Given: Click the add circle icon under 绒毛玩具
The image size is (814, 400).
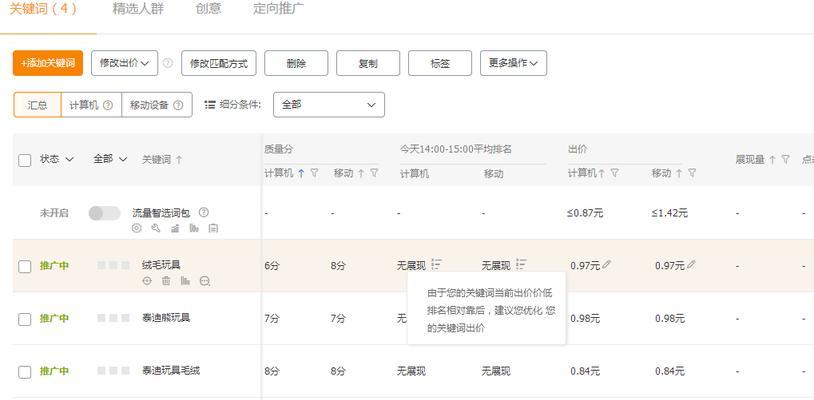Looking at the screenshot, I should (x=147, y=281).
